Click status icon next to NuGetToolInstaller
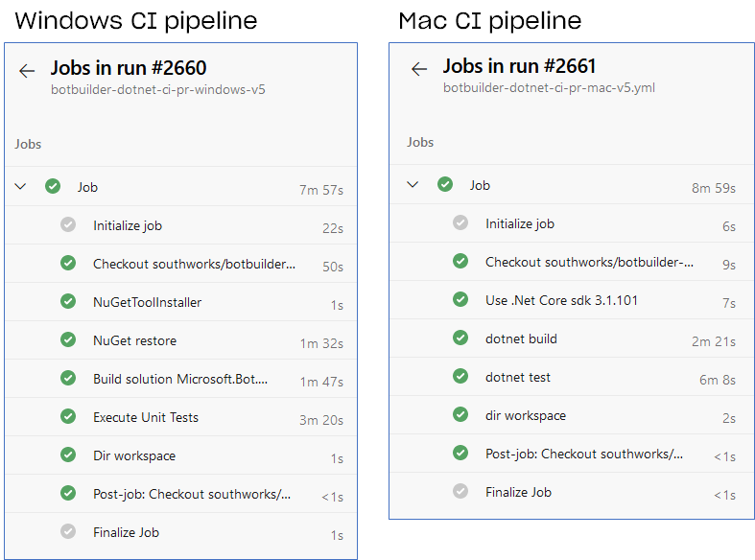 click(x=68, y=302)
